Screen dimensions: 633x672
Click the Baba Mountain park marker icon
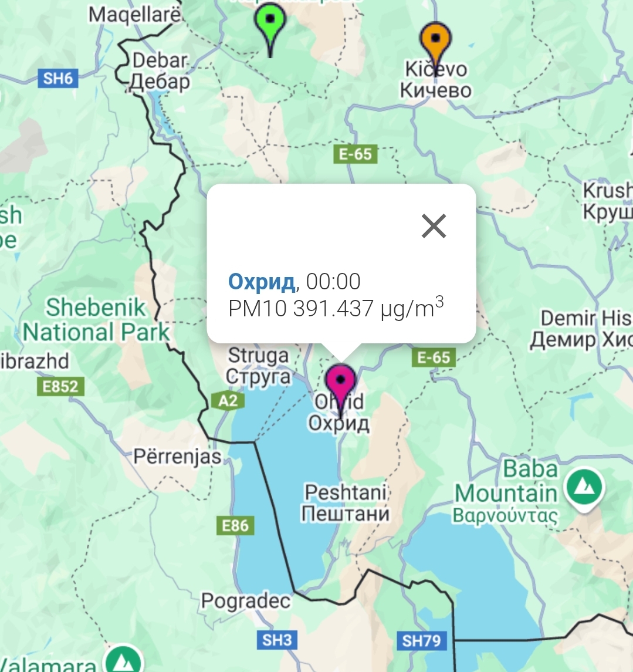point(584,488)
